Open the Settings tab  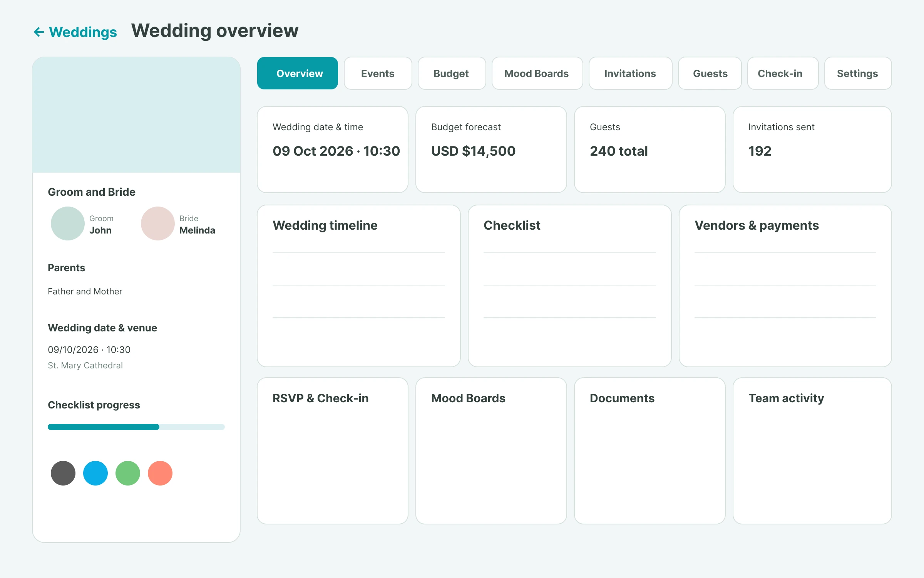(858, 73)
